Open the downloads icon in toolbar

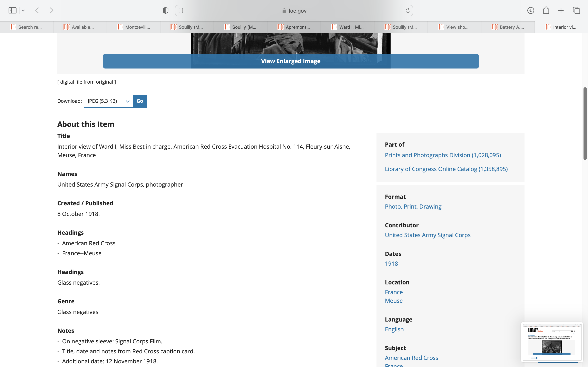(x=531, y=10)
